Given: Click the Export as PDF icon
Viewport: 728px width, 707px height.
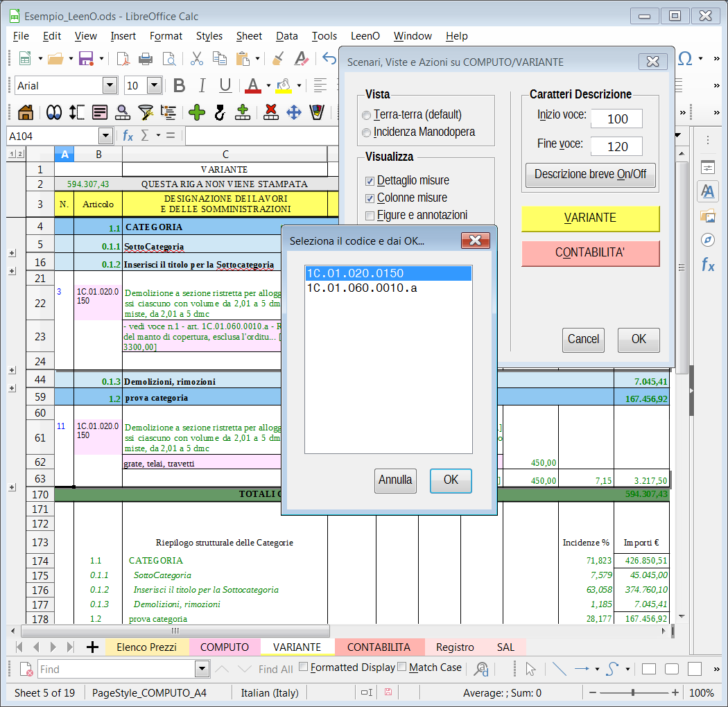Looking at the screenshot, I should pyautogui.click(x=123, y=59).
